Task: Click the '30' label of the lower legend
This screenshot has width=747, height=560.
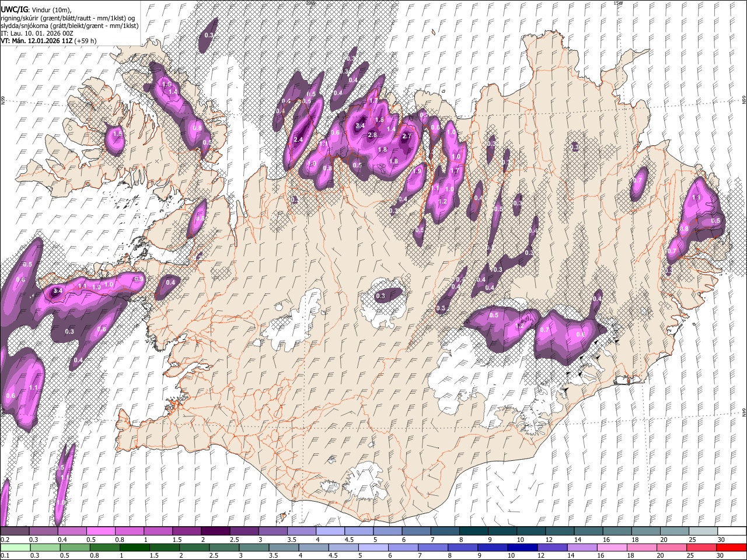Action: click(720, 556)
